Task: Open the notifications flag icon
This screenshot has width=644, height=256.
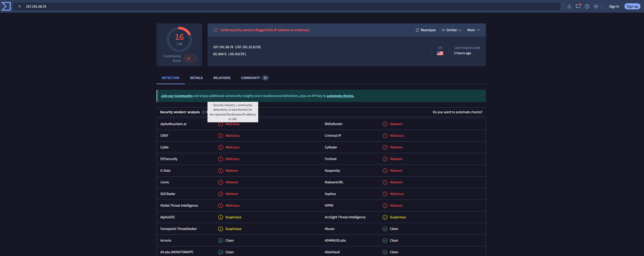Action: click(x=578, y=6)
